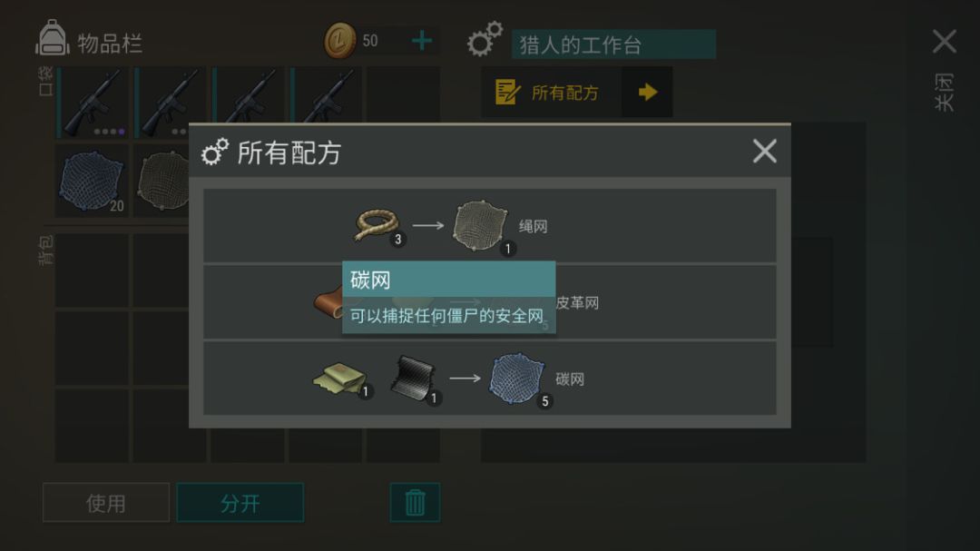Add coins with the plus button
980x551 pixels.
click(x=423, y=41)
